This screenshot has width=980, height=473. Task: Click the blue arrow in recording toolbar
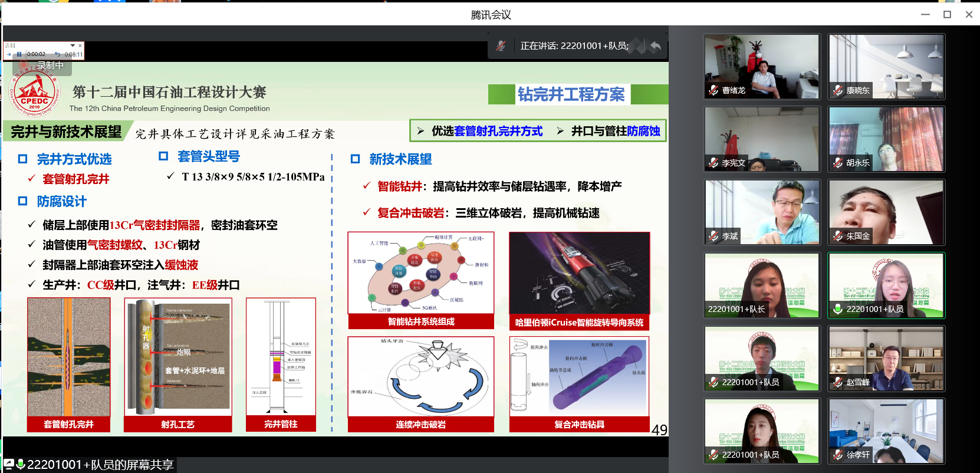[9, 54]
